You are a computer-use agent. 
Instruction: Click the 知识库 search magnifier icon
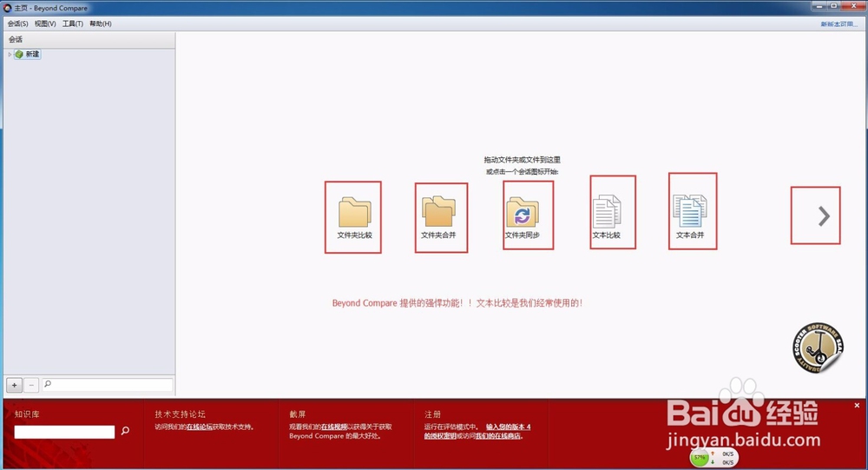tap(125, 431)
